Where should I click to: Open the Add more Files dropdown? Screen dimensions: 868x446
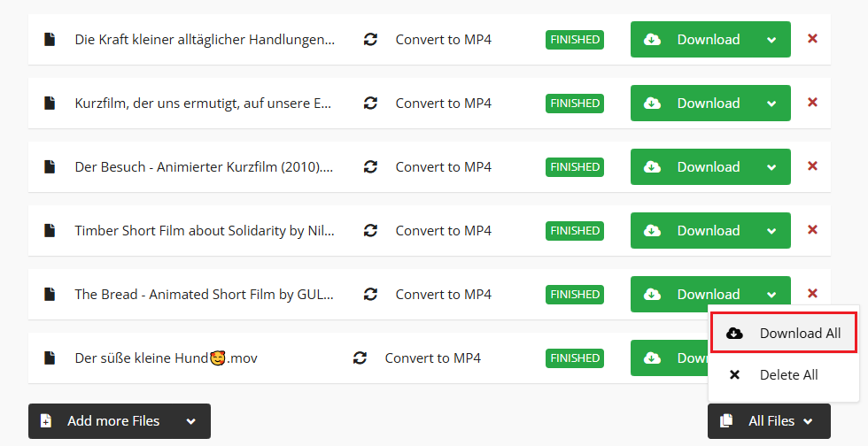[190, 421]
